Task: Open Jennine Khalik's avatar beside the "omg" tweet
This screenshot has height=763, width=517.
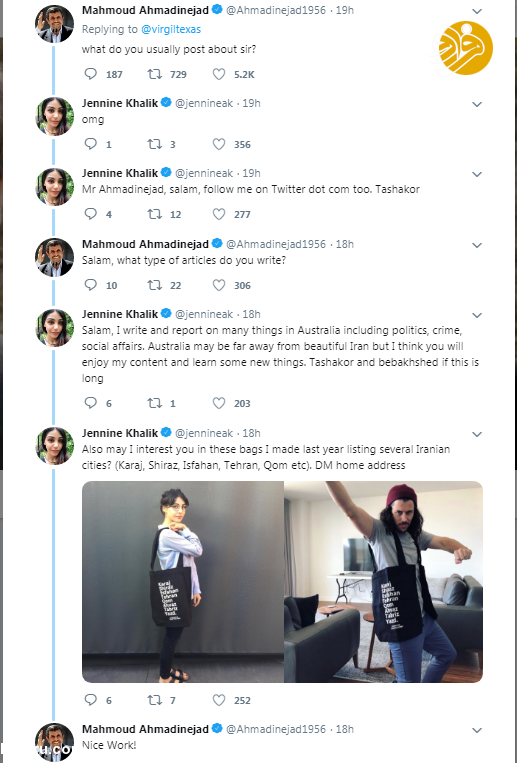Action: point(55,116)
